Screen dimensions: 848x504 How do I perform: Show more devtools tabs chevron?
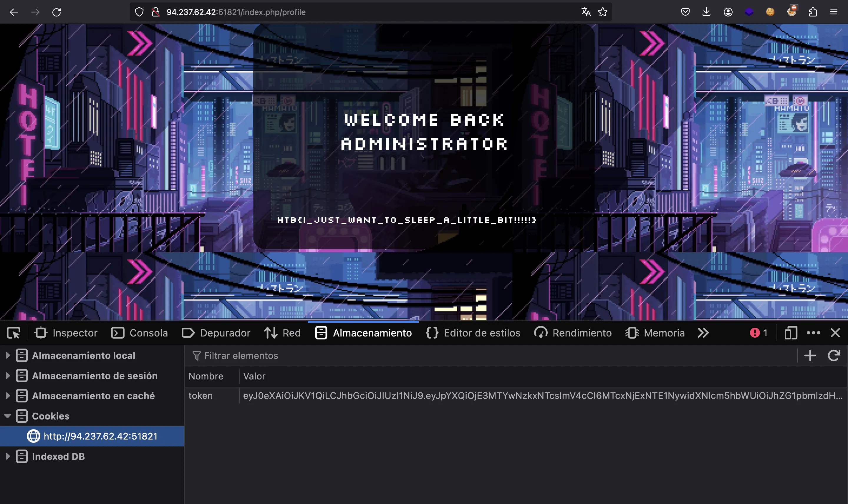[703, 333]
